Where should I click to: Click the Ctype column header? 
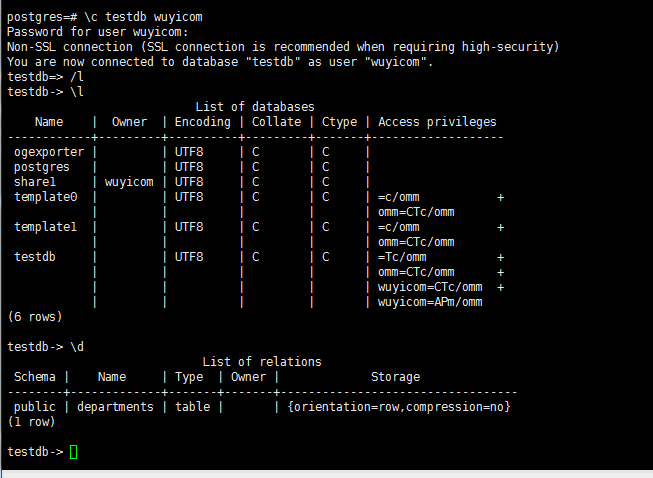340,122
